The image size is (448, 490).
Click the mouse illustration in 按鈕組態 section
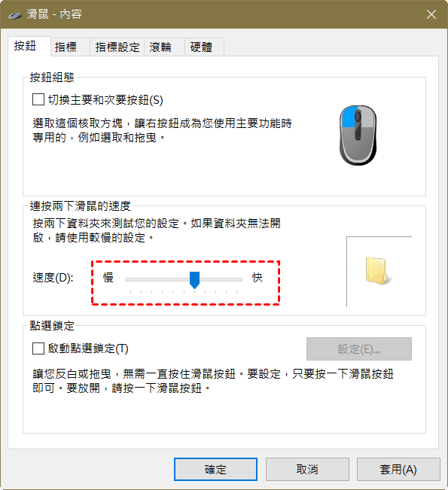(358, 135)
